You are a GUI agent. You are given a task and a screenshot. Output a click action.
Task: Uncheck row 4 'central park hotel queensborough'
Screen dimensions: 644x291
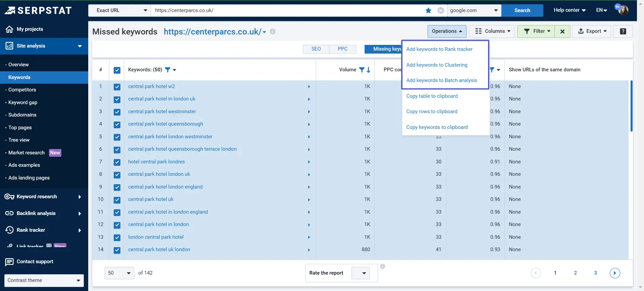click(x=117, y=125)
